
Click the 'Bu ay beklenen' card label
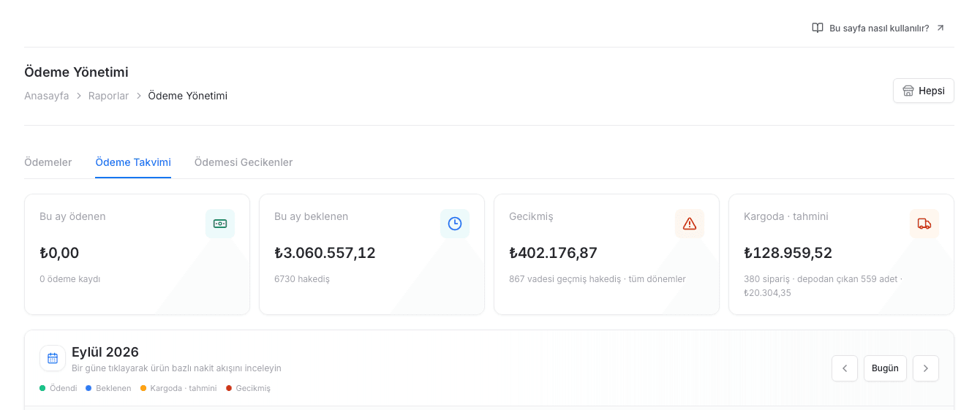(311, 216)
